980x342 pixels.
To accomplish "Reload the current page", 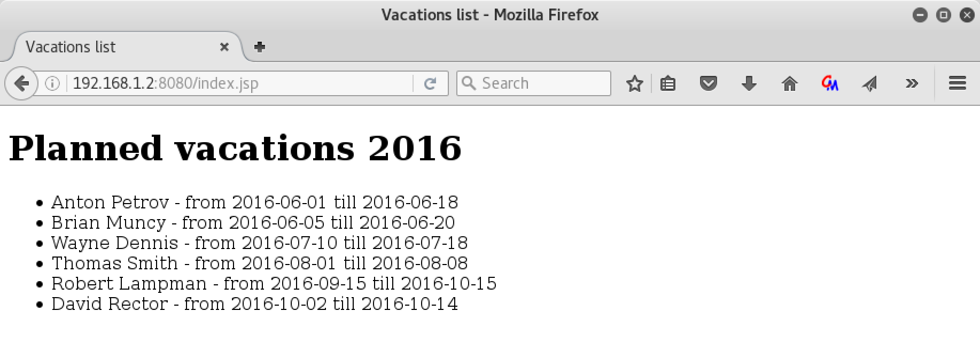I will [x=430, y=83].
